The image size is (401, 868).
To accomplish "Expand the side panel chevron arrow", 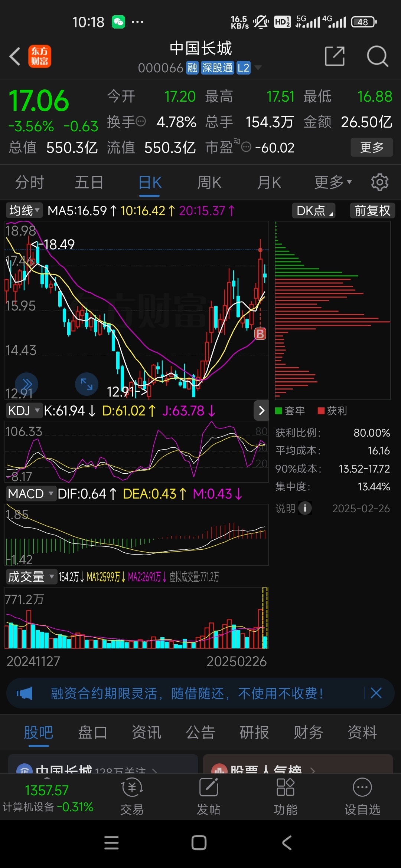I will click(x=261, y=410).
